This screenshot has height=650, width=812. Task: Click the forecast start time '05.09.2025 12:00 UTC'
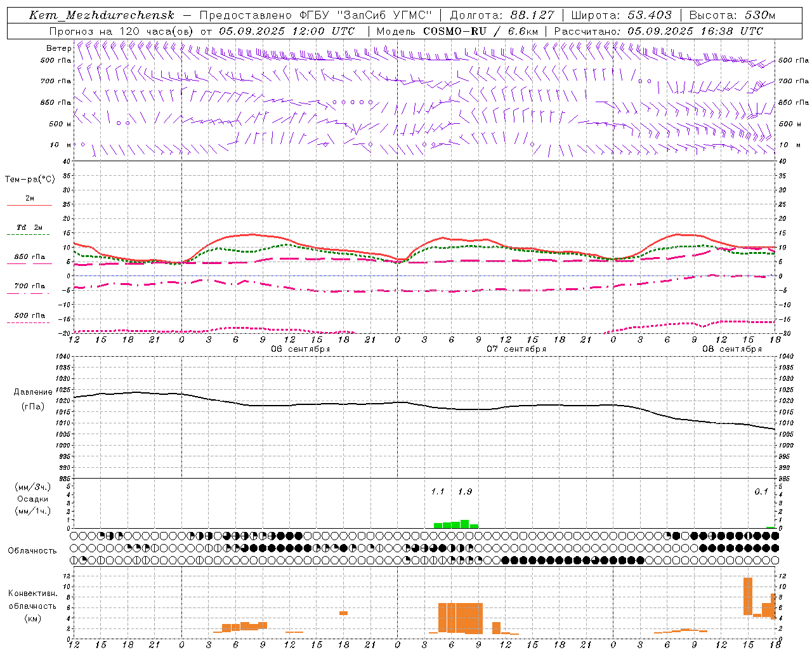pyautogui.click(x=286, y=31)
